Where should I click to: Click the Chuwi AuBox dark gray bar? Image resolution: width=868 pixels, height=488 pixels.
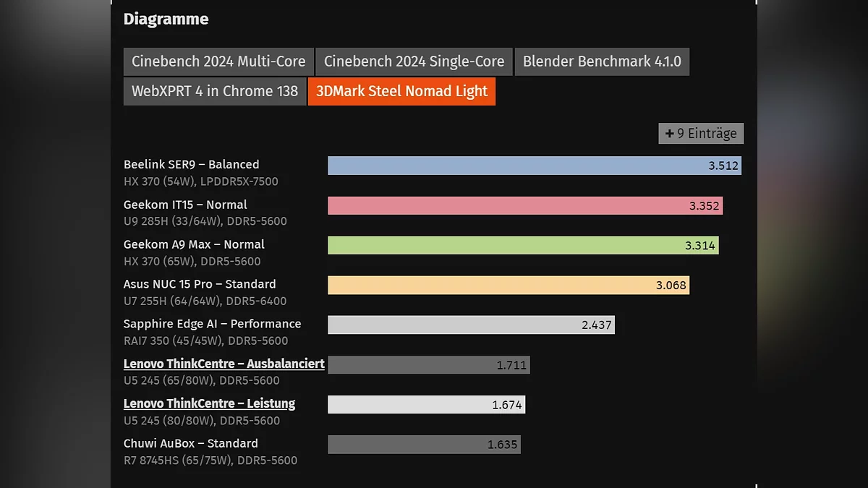(x=424, y=445)
